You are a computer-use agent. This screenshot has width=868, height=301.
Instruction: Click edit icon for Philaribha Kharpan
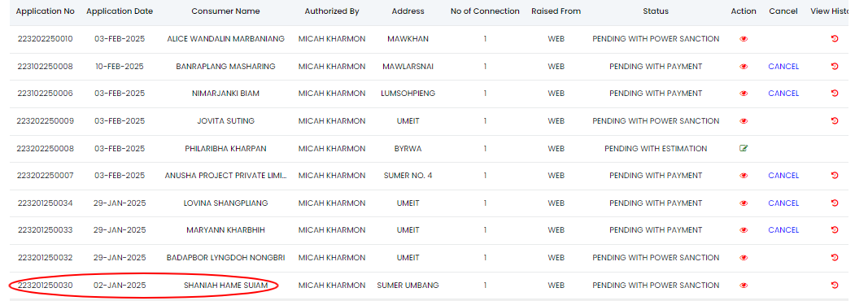(744, 148)
